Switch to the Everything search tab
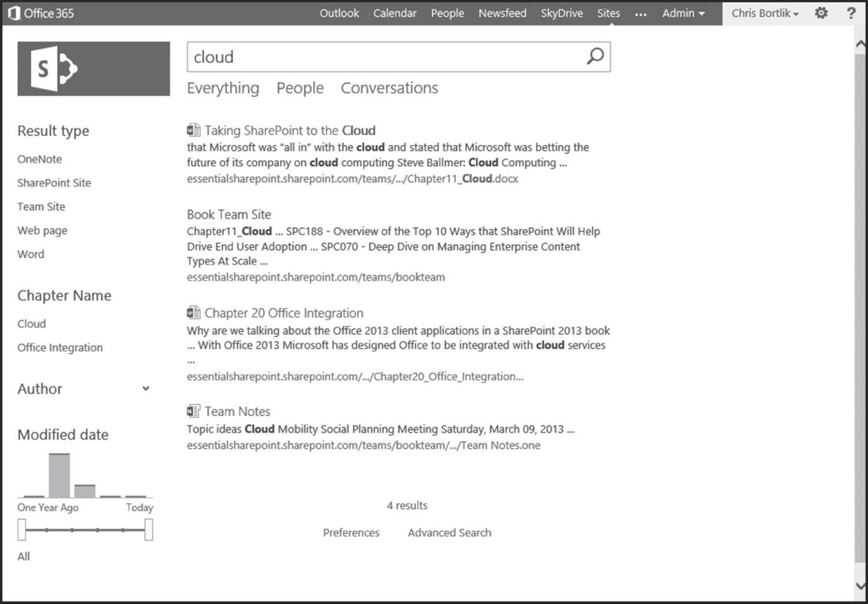This screenshot has width=868, height=604. pos(223,88)
